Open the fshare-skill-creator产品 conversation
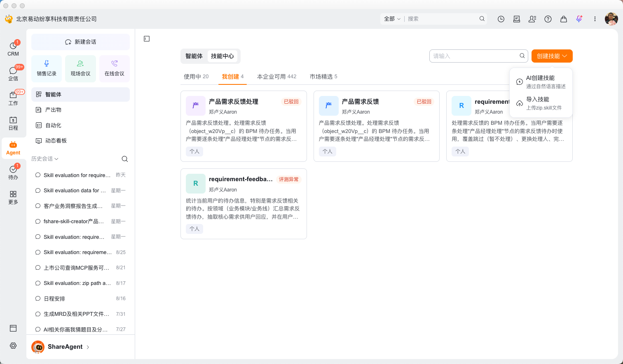Viewport: 623px width, 364px height. tap(80, 222)
